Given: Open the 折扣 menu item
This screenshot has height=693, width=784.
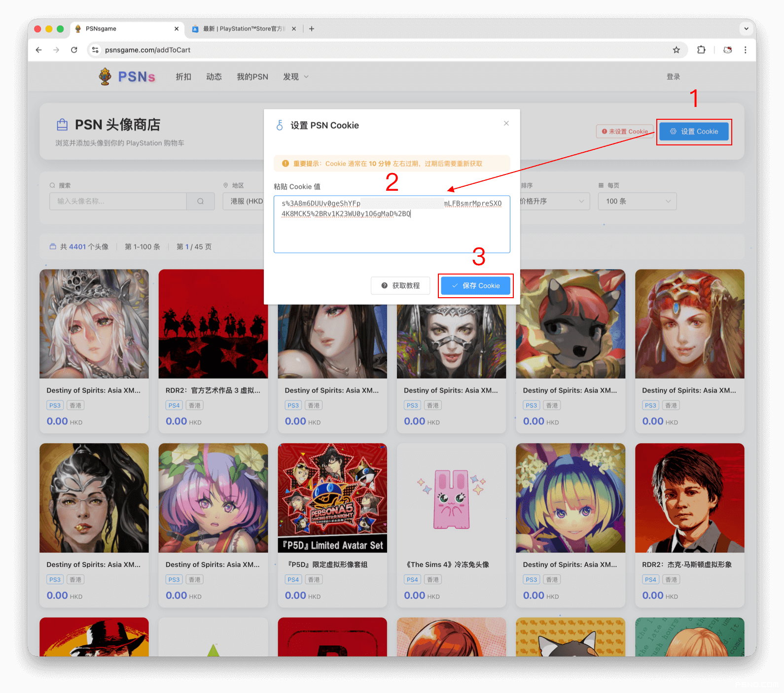Looking at the screenshot, I should [x=183, y=77].
